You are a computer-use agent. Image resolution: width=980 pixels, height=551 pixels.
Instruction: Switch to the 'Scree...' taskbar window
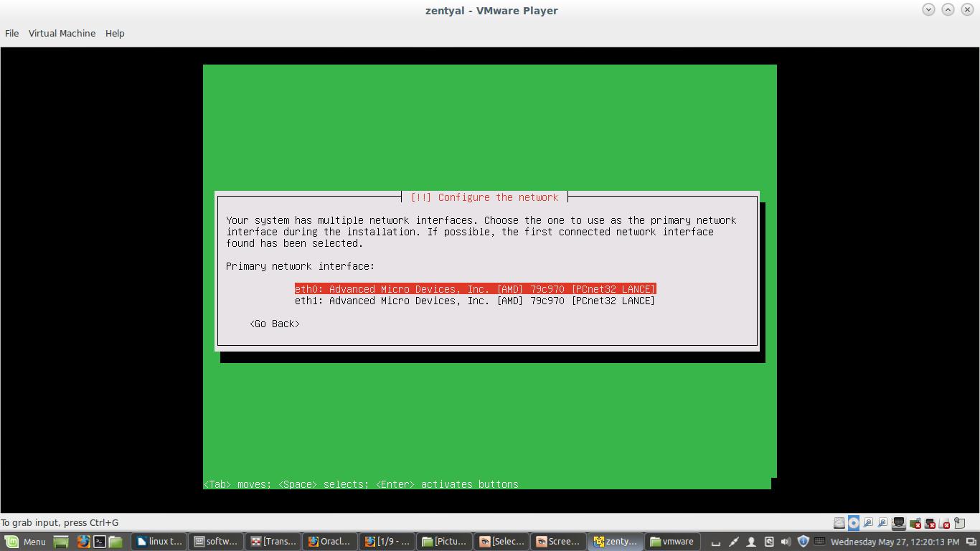557,542
